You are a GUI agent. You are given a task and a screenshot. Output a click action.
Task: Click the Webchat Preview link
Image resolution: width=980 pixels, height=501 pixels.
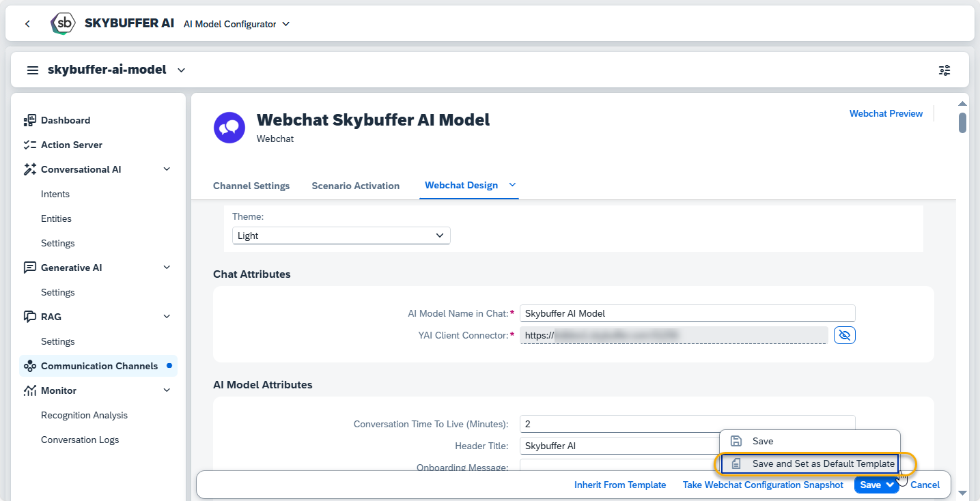(x=886, y=113)
